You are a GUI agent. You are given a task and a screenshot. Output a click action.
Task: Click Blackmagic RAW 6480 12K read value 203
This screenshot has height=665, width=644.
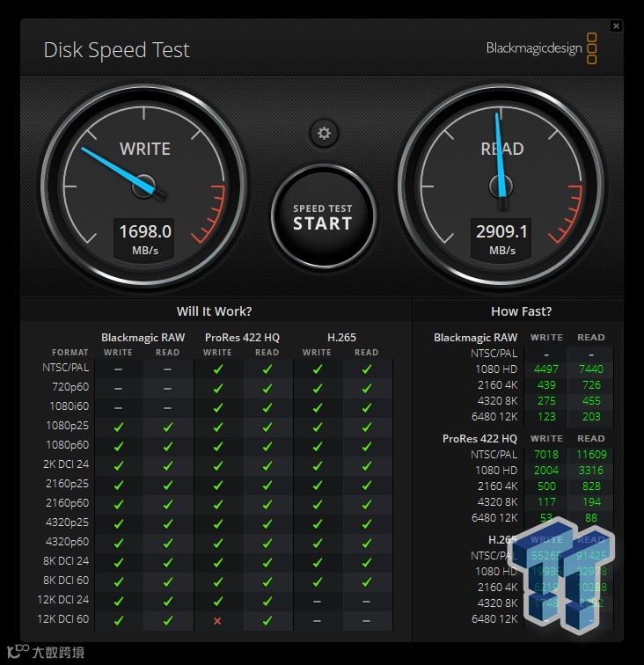click(591, 417)
